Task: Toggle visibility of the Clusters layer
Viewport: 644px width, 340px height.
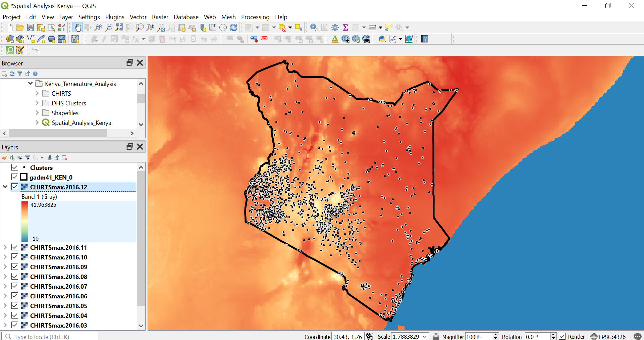Action: coord(15,167)
